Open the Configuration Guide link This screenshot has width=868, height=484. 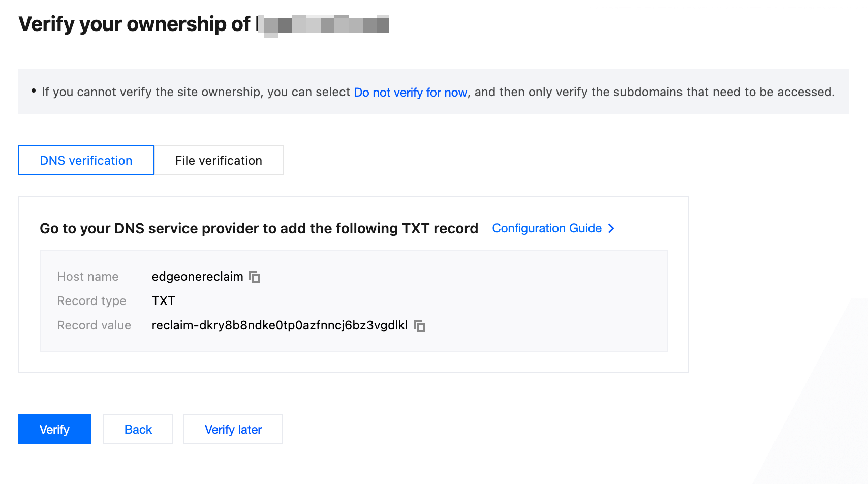tap(547, 228)
